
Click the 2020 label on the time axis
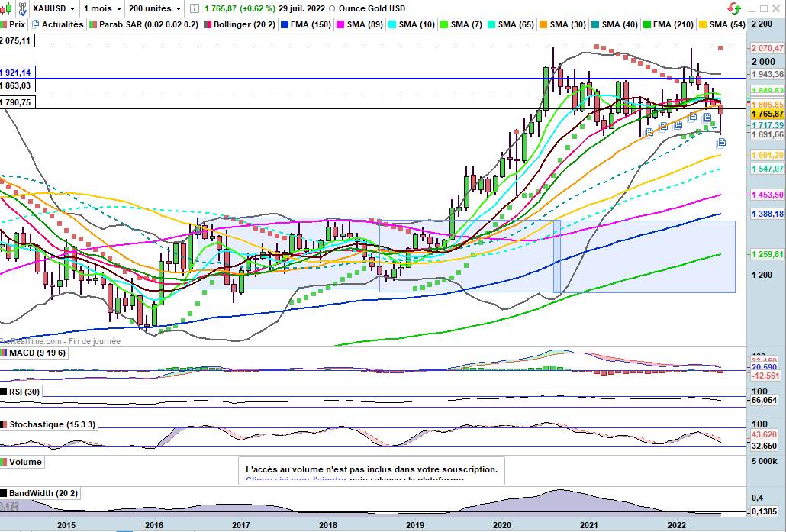click(x=502, y=525)
